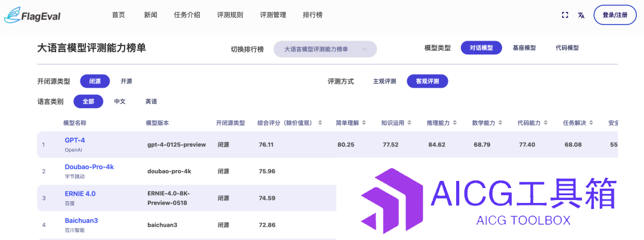Sort by 综合评分 column arrows

(x=320, y=123)
